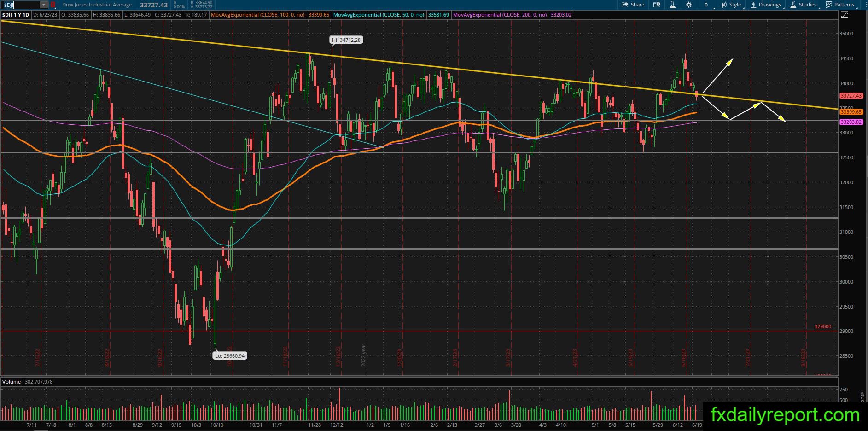Open chart settings gear icon
This screenshot has height=431, width=868.
(688, 5)
